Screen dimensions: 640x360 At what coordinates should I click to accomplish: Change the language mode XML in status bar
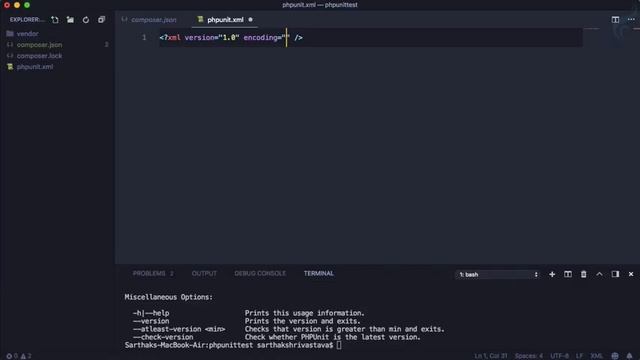pos(596,356)
